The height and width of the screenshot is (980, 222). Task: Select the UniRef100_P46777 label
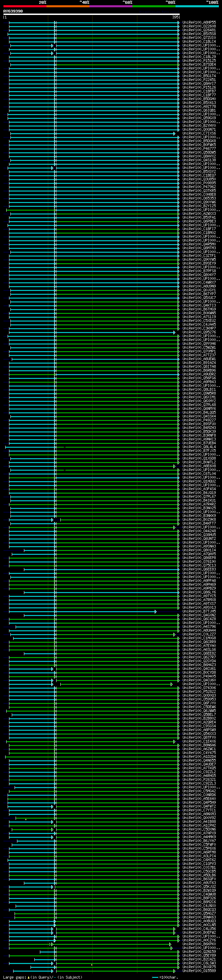(199, 148)
